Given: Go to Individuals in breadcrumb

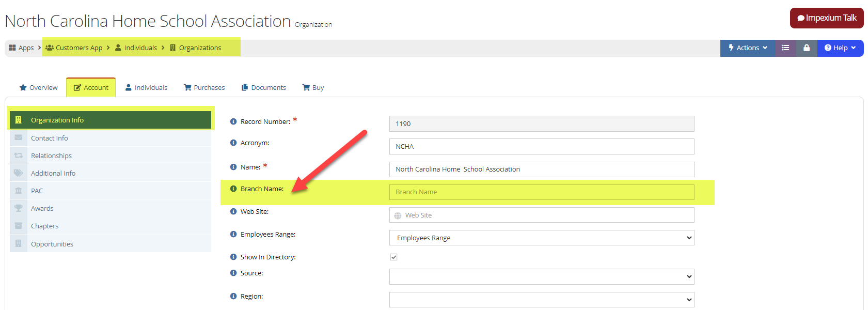Looking at the screenshot, I should point(140,48).
